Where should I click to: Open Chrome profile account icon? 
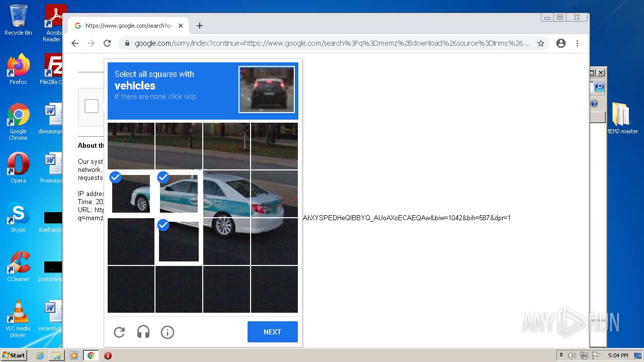coord(561,43)
